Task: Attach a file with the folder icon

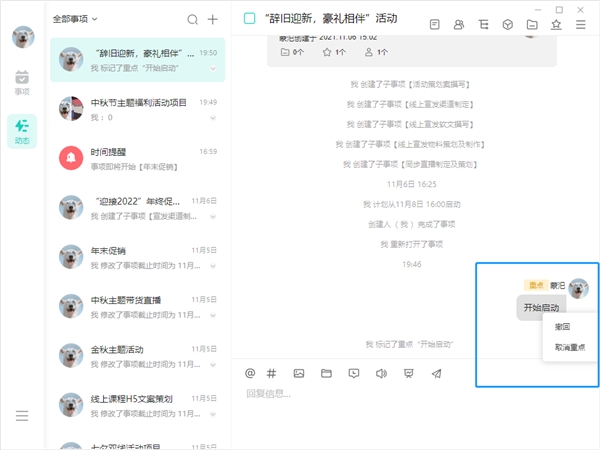Action: pyautogui.click(x=326, y=373)
